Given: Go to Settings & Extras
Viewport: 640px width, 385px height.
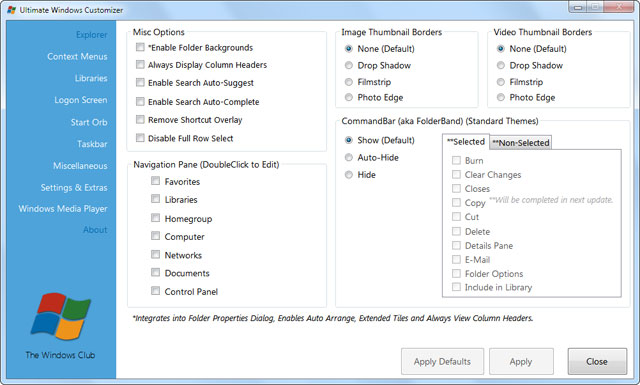Looking at the screenshot, I should coord(74,187).
